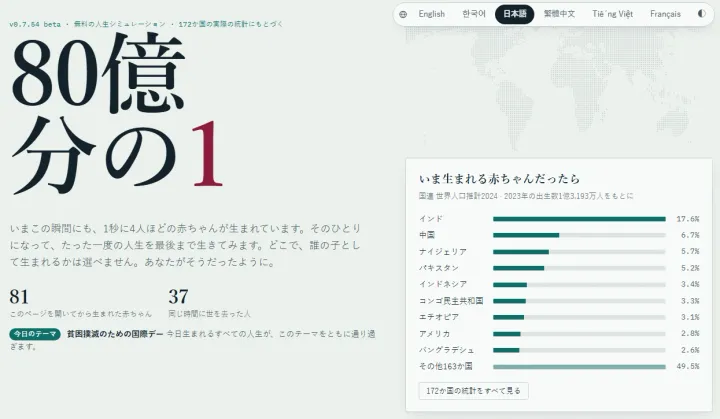The width and height of the screenshot is (720, 419).
Task: Select the インドネシア row label
Action: [443, 284]
